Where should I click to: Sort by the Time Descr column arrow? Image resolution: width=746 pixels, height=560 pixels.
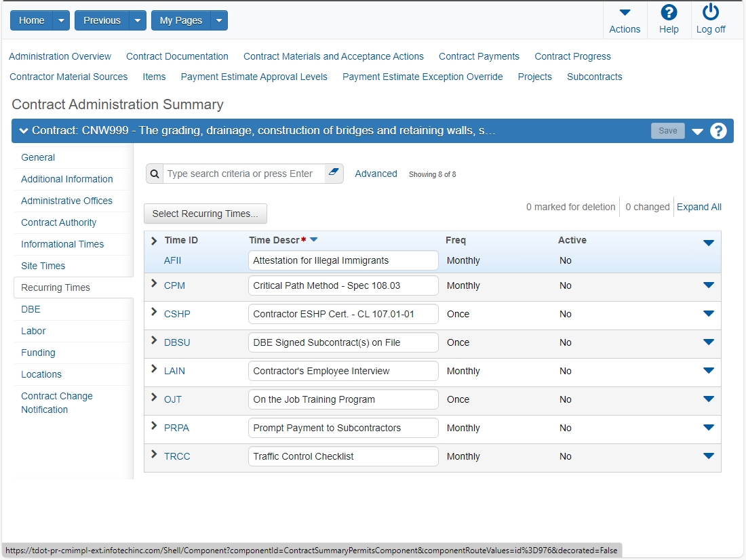pyautogui.click(x=313, y=240)
